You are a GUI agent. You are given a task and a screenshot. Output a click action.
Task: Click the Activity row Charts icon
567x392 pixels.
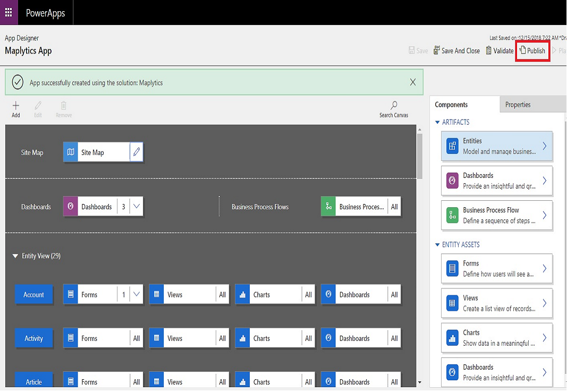click(243, 338)
